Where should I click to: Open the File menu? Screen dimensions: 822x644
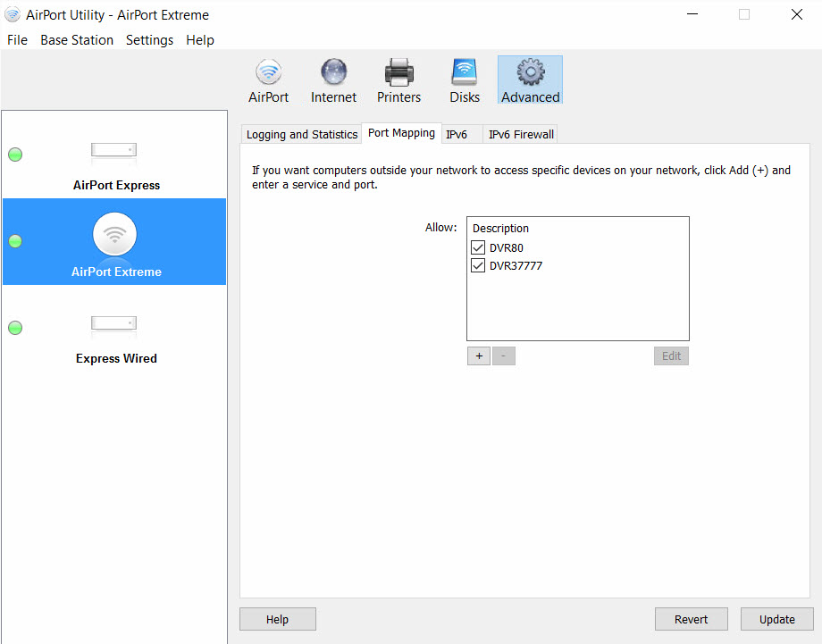pyautogui.click(x=17, y=40)
